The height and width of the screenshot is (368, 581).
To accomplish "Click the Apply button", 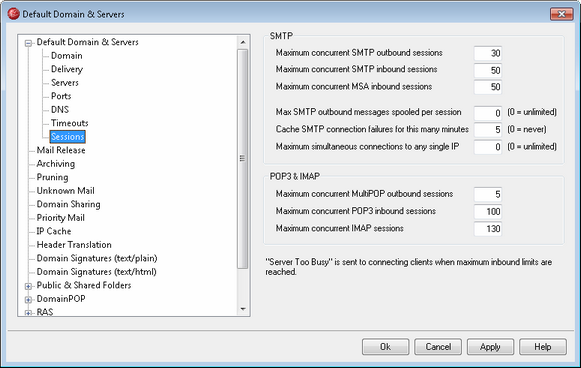I will click(490, 347).
